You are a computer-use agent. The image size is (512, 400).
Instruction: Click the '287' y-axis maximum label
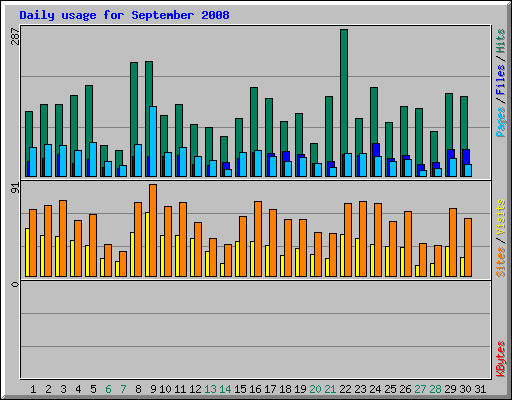pyautogui.click(x=15, y=36)
